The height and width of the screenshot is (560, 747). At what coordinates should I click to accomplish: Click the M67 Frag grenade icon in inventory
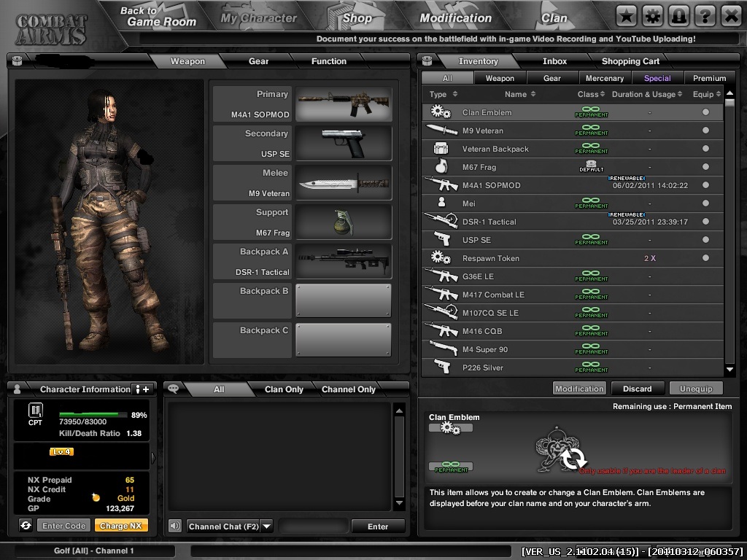tap(441, 166)
